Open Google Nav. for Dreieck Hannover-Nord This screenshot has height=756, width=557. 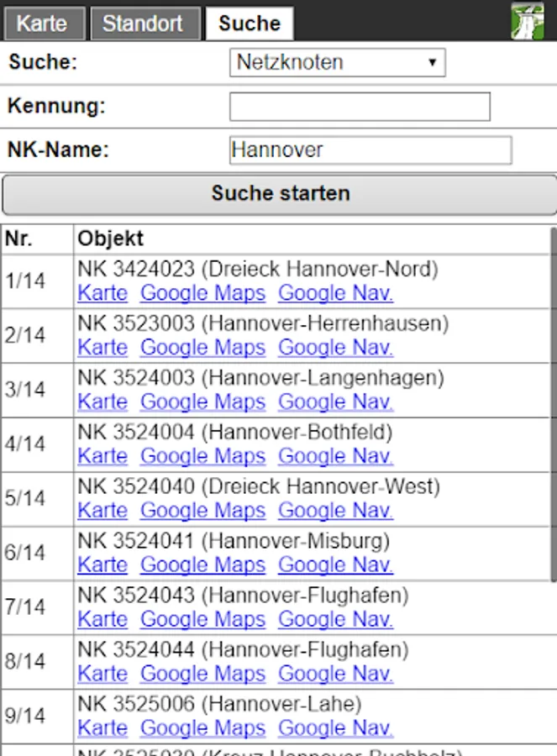coord(335,293)
